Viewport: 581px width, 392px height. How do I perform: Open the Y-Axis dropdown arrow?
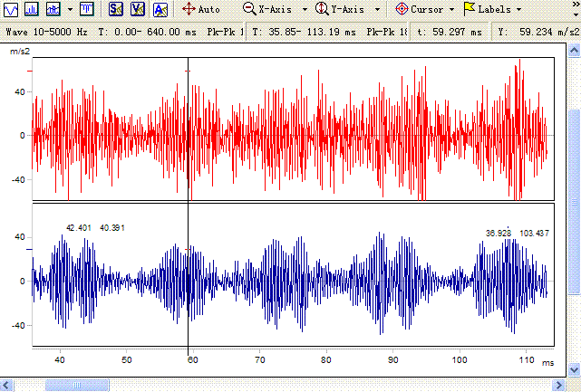[377, 9]
